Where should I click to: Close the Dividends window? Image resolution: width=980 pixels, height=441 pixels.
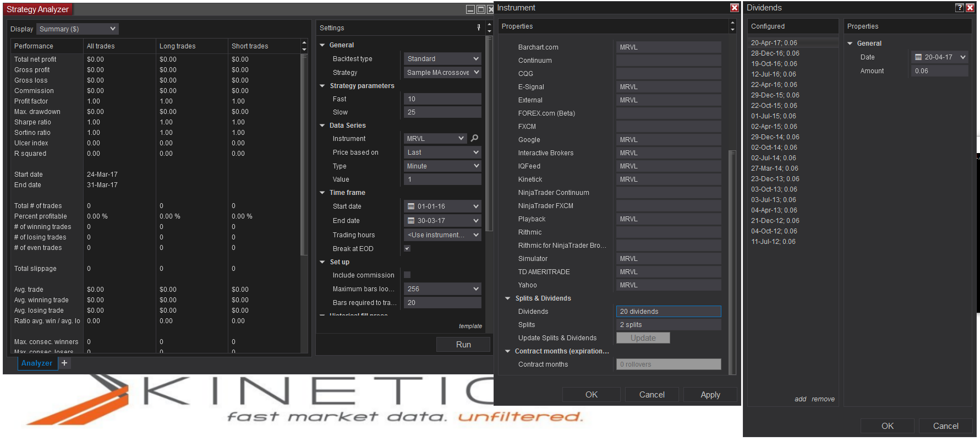[970, 8]
